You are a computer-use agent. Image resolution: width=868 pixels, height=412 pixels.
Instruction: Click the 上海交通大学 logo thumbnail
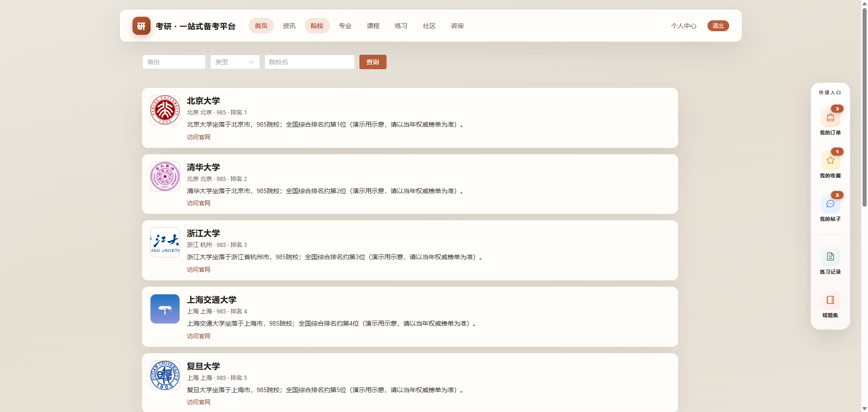165,309
